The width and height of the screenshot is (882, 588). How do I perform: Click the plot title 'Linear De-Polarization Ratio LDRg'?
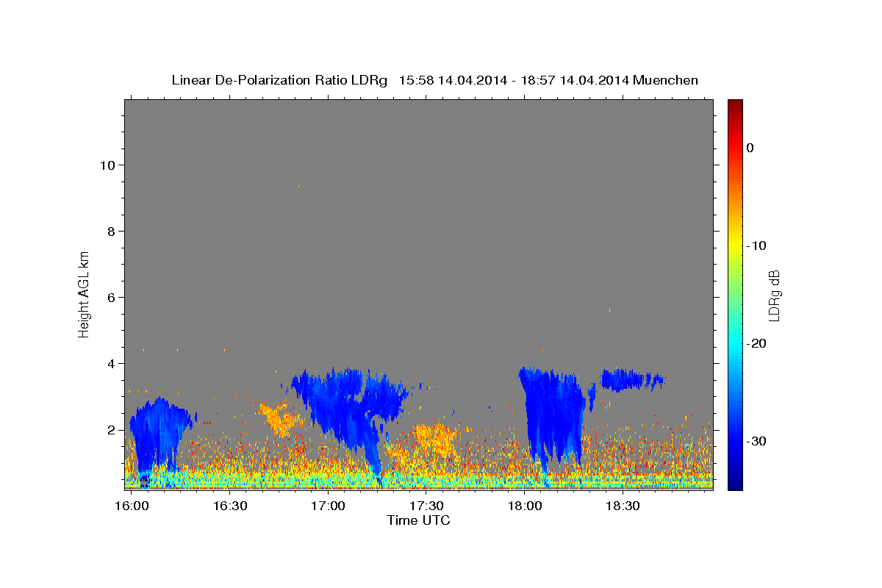click(x=279, y=80)
